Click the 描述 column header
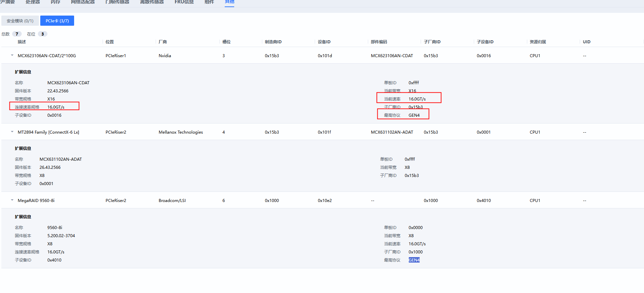The height and width of the screenshot is (293, 644). pyautogui.click(x=22, y=42)
